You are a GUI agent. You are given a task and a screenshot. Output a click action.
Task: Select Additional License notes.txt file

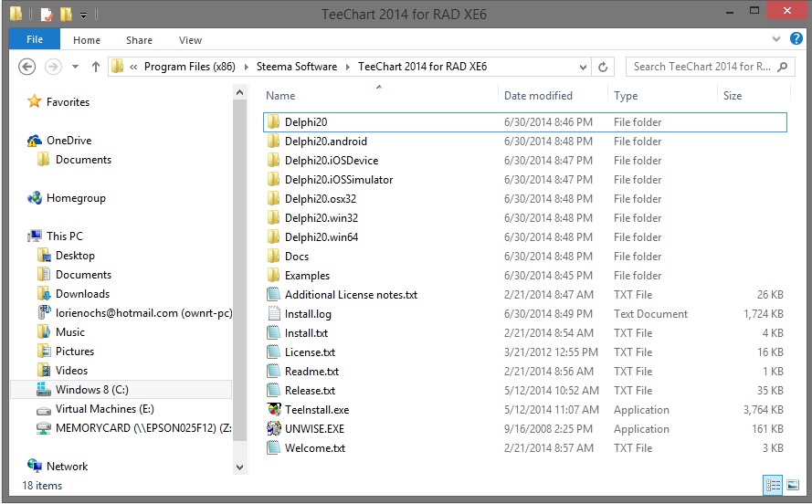351,295
